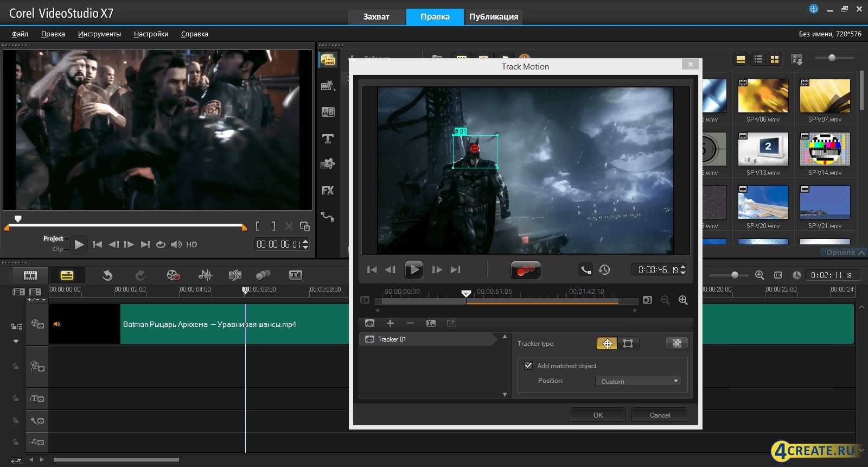
Task: Toggle repeat playback in preview player
Action: [x=161, y=244]
